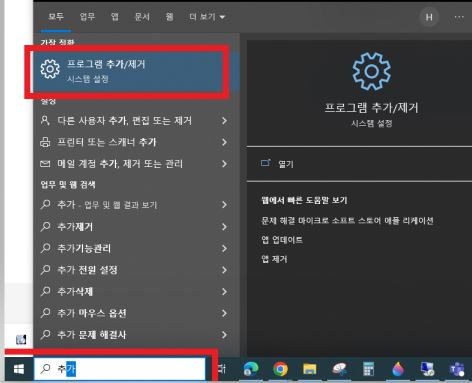This screenshot has height=383, width=472.
Task: Click the H account avatar
Action: (x=429, y=17)
